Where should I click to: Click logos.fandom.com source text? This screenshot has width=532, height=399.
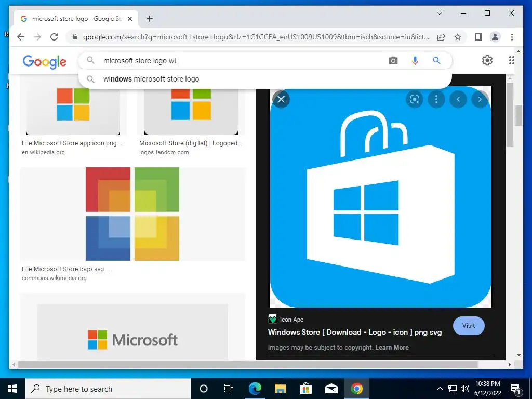[164, 152]
